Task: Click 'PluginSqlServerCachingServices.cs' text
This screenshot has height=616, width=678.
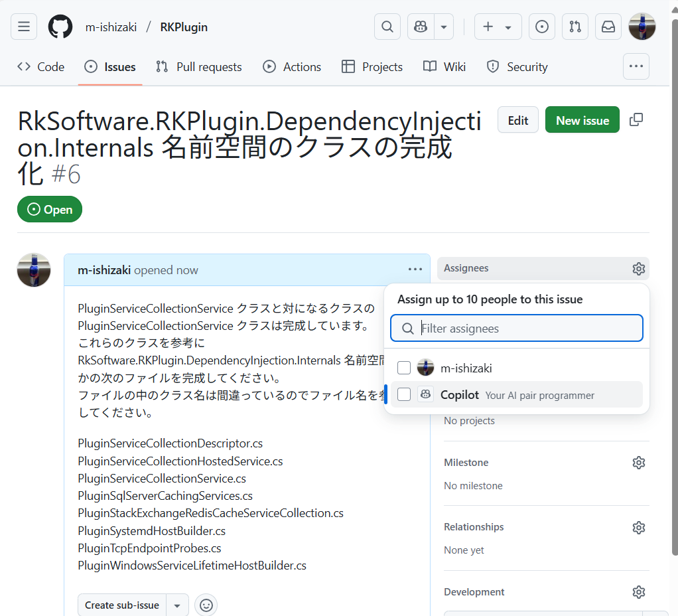Action: pyautogui.click(x=165, y=496)
